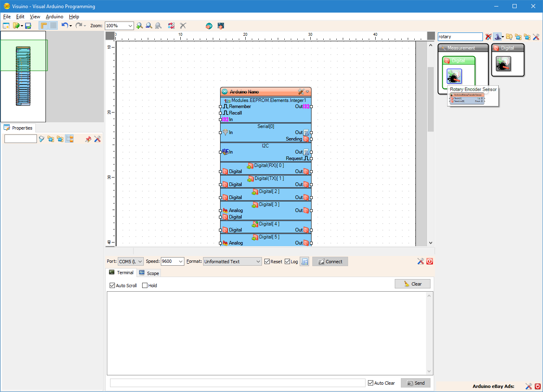Select the Properties tab

18,128
